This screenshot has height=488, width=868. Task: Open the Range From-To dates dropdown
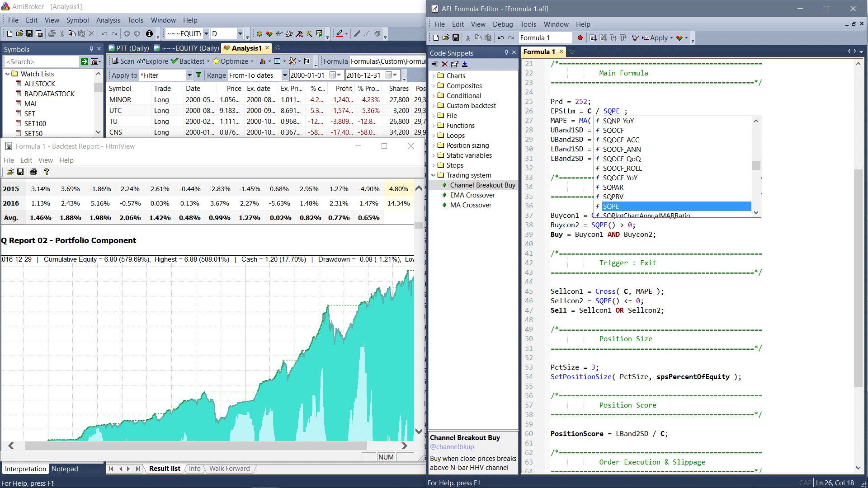tap(284, 75)
